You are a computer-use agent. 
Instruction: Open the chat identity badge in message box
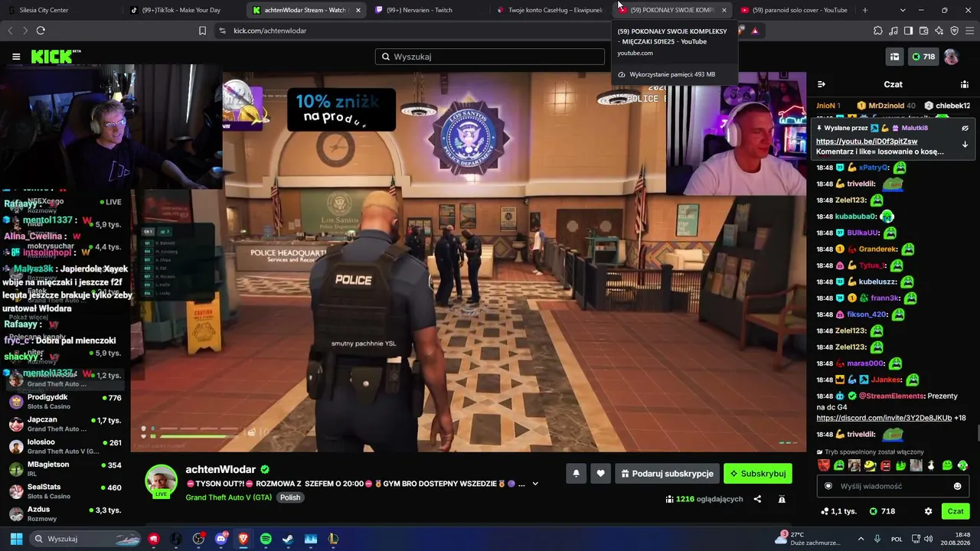(828, 486)
